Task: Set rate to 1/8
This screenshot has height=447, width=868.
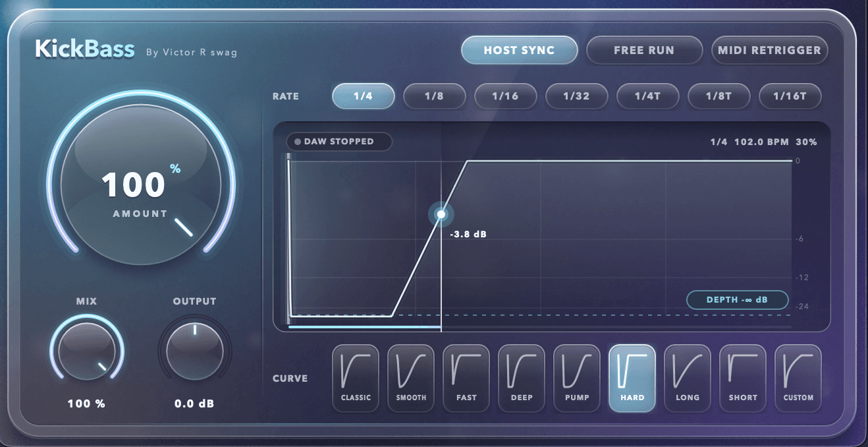Action: click(x=434, y=96)
